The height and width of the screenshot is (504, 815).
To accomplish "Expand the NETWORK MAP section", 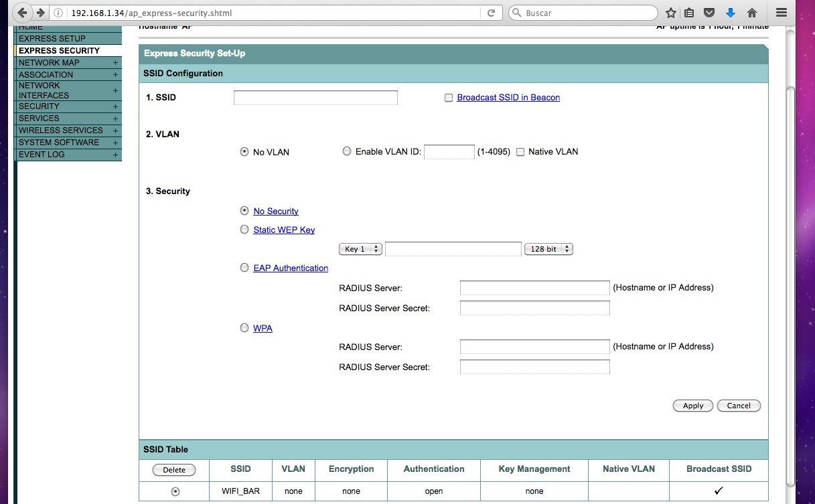I will 115,62.
